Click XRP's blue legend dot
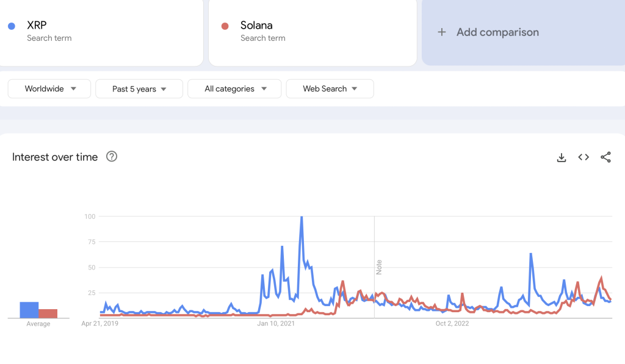The width and height of the screenshot is (625, 364). pos(11,26)
